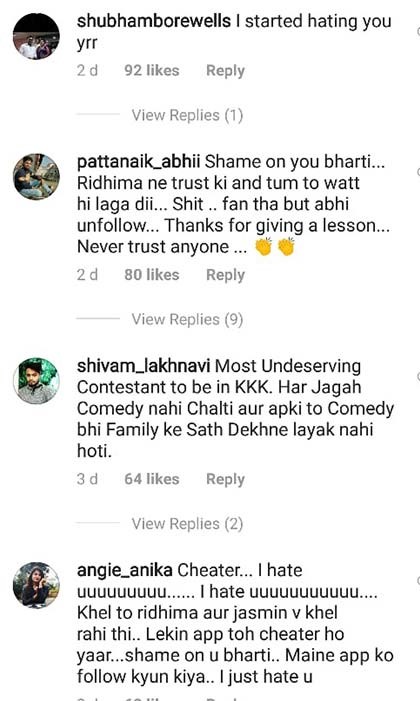Open 64 likes list

152,479
